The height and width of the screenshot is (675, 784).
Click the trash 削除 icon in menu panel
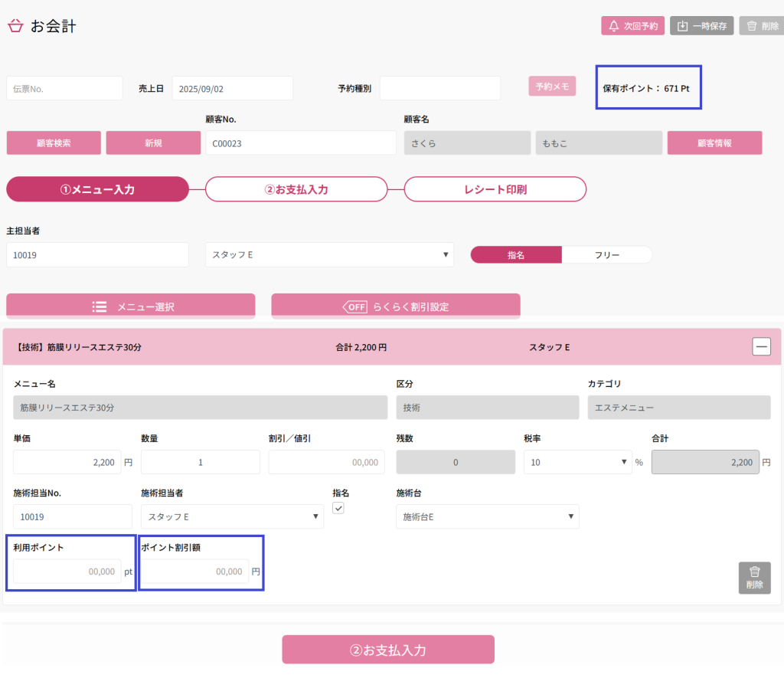754,577
